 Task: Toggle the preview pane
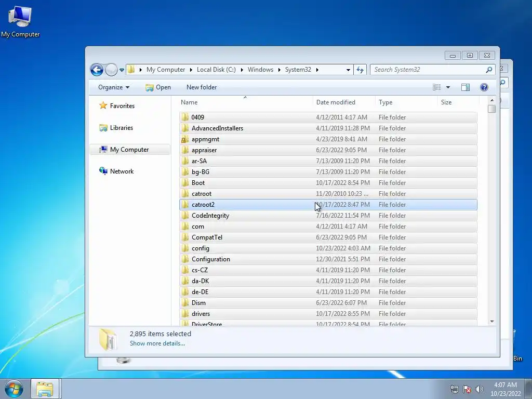pos(465,87)
